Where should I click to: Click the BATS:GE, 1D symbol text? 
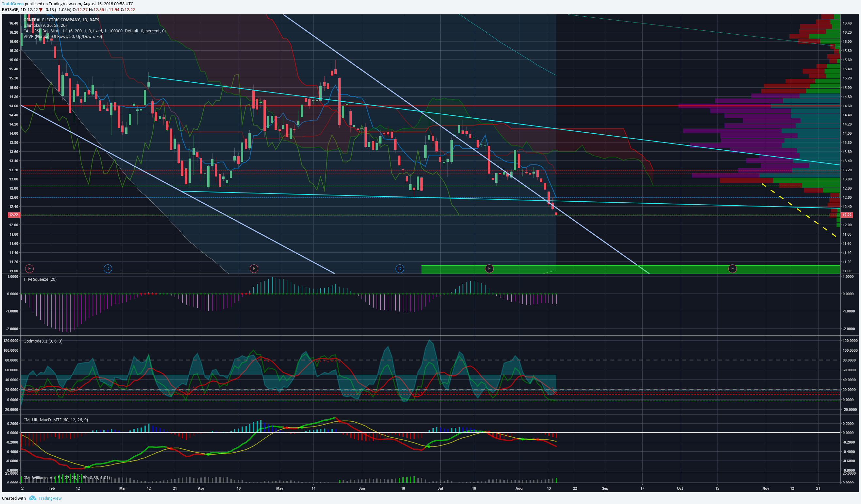coord(14,9)
